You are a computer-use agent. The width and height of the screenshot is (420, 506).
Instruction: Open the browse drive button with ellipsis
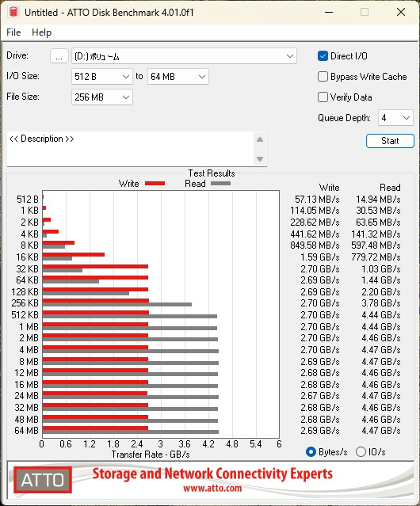[x=59, y=56]
